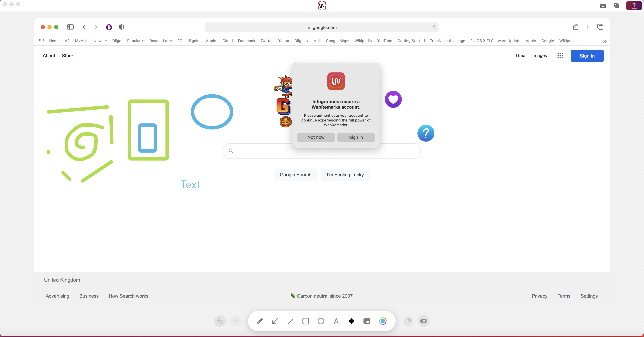
Task: Click the blue question mark help icon
Action: click(x=426, y=133)
